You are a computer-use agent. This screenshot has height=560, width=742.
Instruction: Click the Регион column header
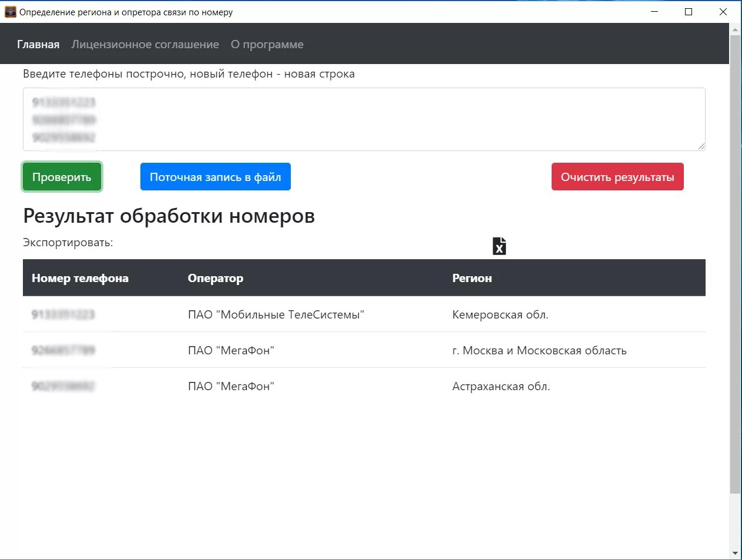(x=472, y=278)
